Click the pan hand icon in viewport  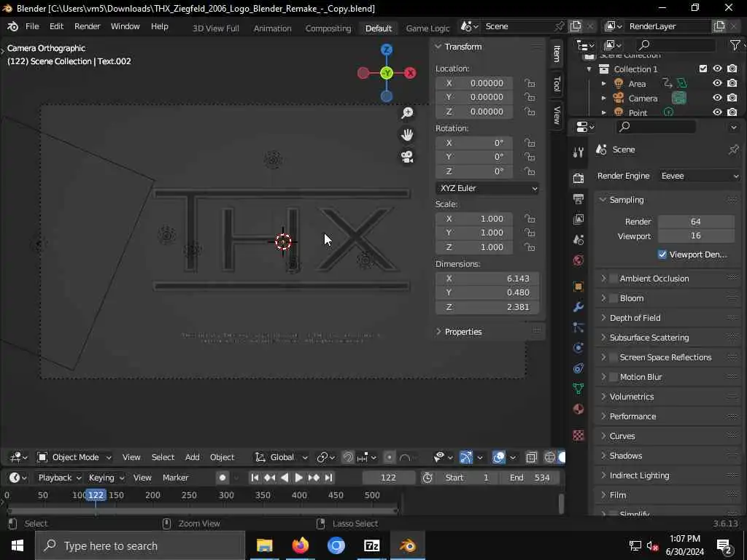(x=407, y=135)
